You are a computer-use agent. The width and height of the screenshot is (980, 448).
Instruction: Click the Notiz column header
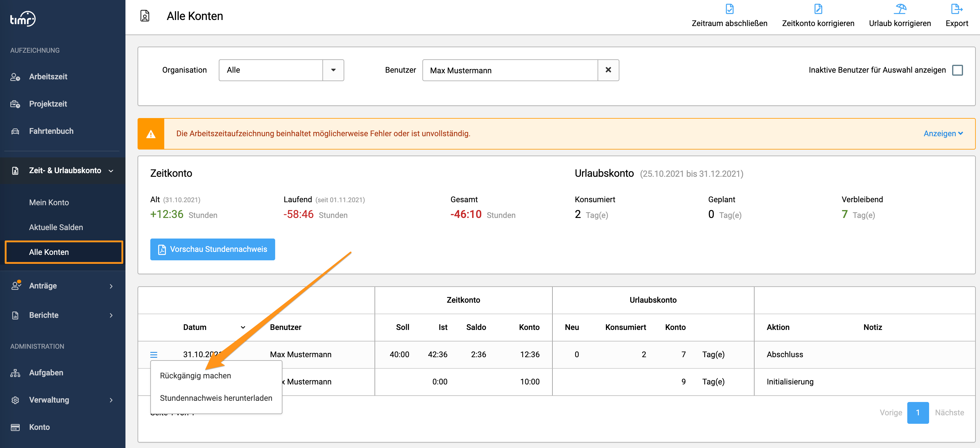(872, 327)
